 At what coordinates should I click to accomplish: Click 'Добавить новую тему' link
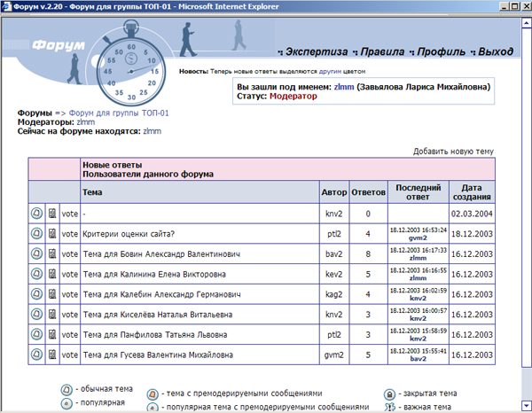point(453,152)
